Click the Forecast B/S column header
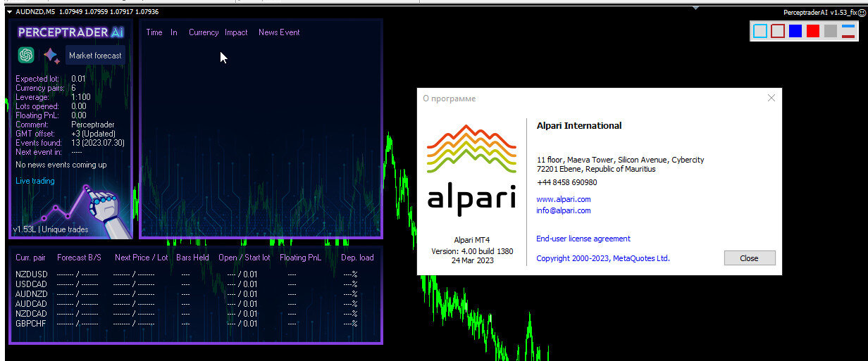This screenshot has width=868, height=361. pos(77,258)
